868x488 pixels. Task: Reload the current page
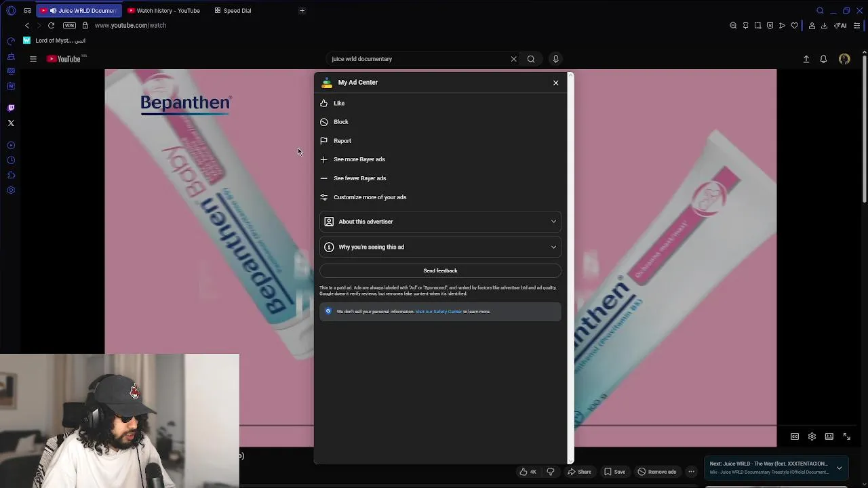51,26
